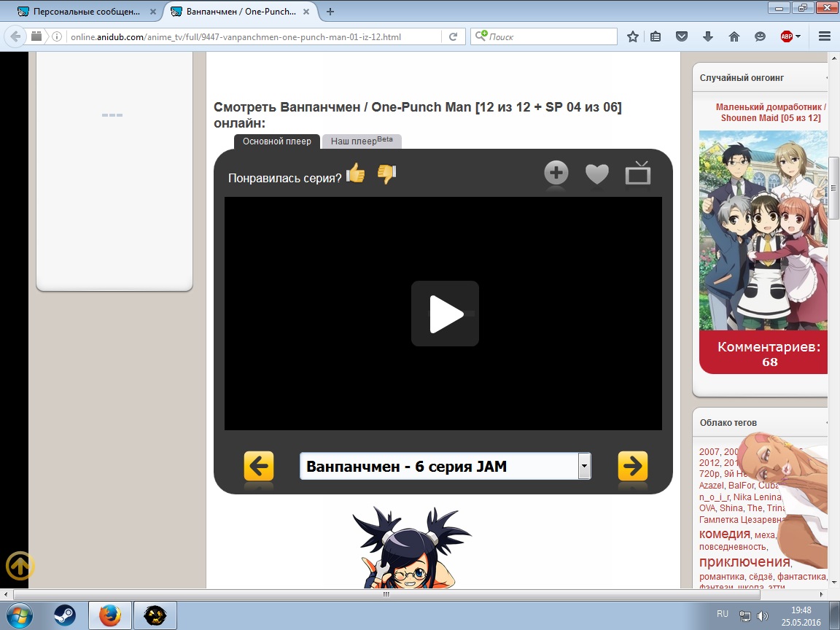Open Steam from the taskbar
Image resolution: width=840 pixels, height=630 pixels.
(65, 615)
